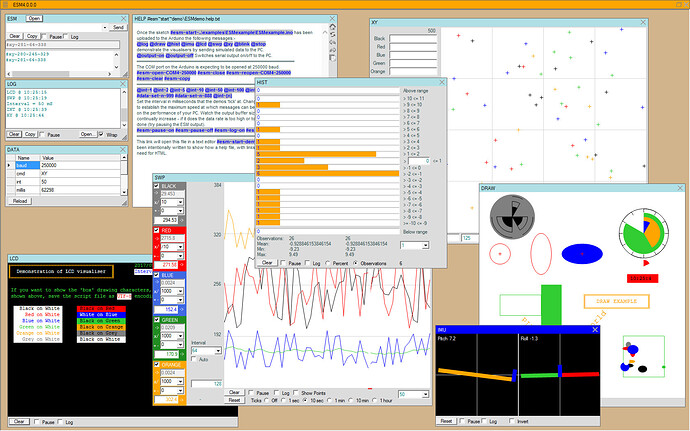Screen dimensions: 690x431
Task: Click the LOG panel vertical scrollbar
Action: coord(124,108)
